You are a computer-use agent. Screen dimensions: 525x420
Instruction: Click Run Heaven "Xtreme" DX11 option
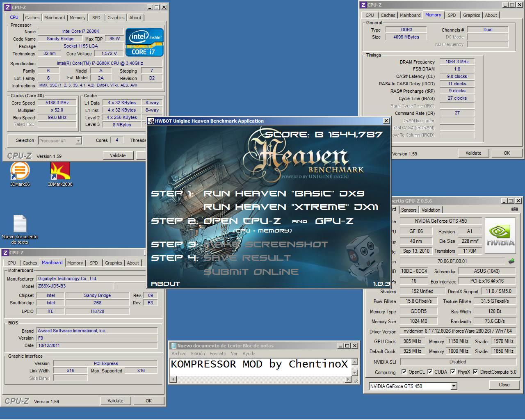pyautogui.click(x=291, y=207)
